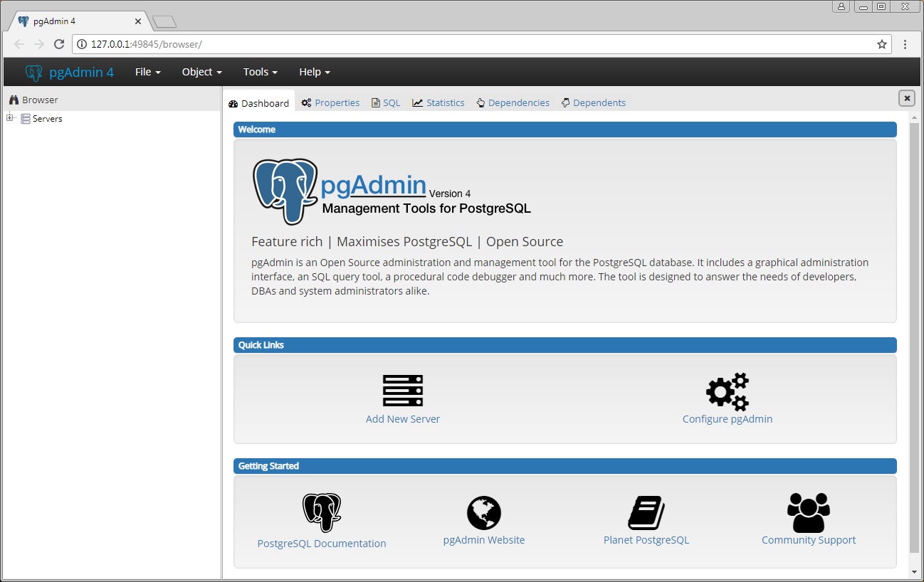Click the pgAdmin Website globe icon
The height and width of the screenshot is (582, 924).
pyautogui.click(x=484, y=512)
